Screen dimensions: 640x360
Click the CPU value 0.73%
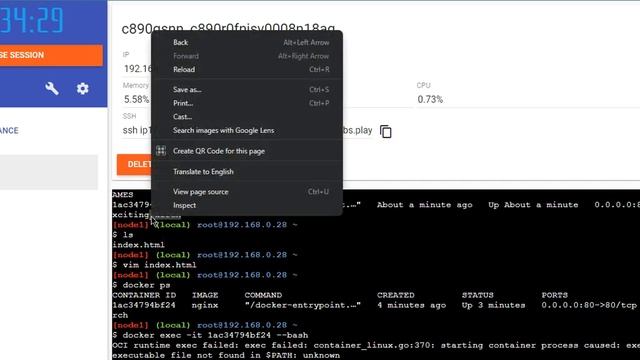pos(430,99)
